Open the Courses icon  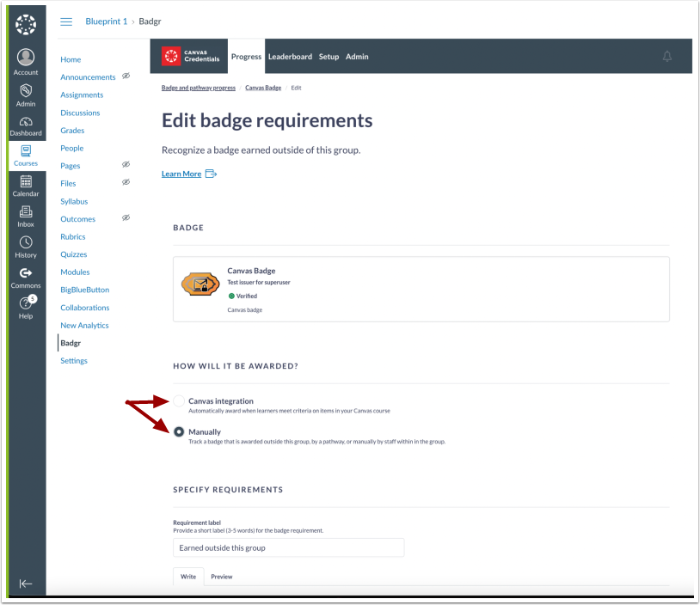[26, 156]
